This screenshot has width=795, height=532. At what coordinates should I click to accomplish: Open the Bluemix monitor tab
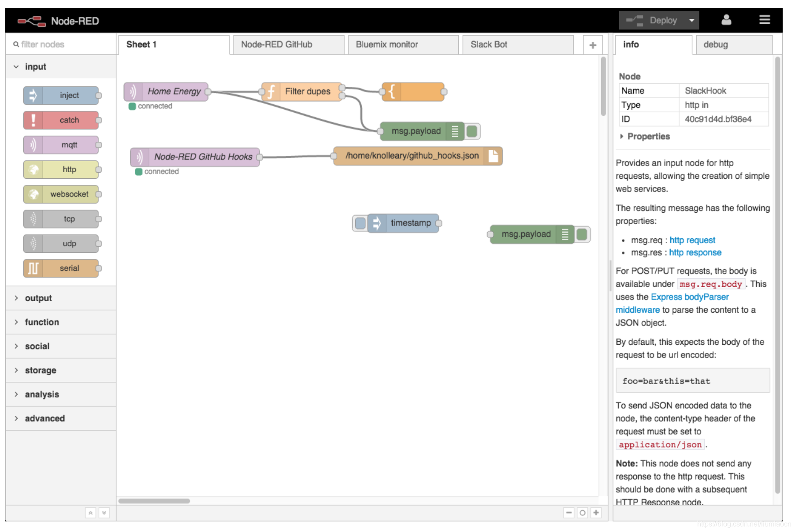(x=403, y=44)
